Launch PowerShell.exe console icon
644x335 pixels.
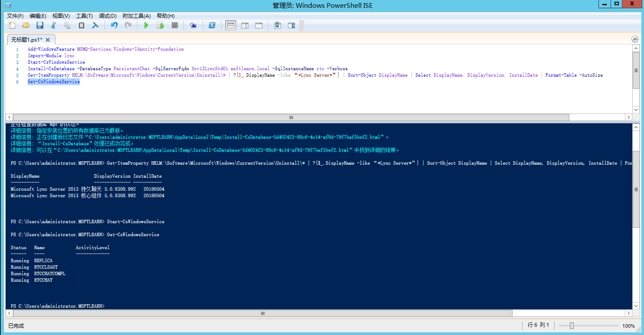pyautogui.click(x=212, y=26)
